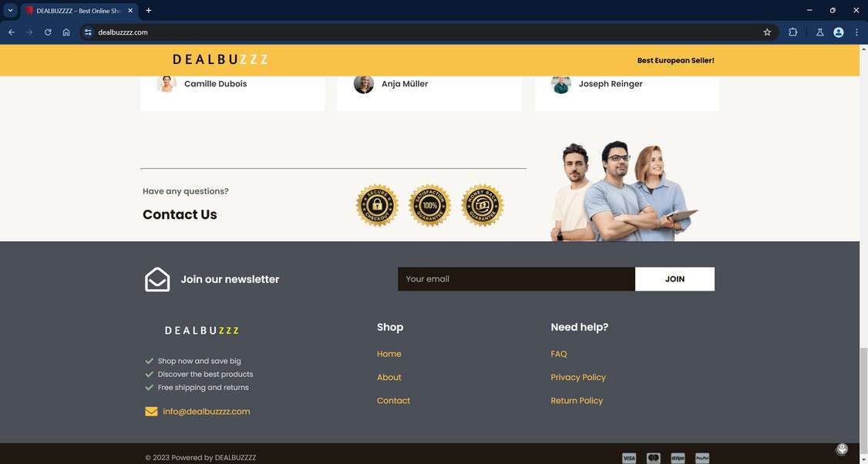Click the Mastercard payment icon
This screenshot has height=464, width=868.
653,458
